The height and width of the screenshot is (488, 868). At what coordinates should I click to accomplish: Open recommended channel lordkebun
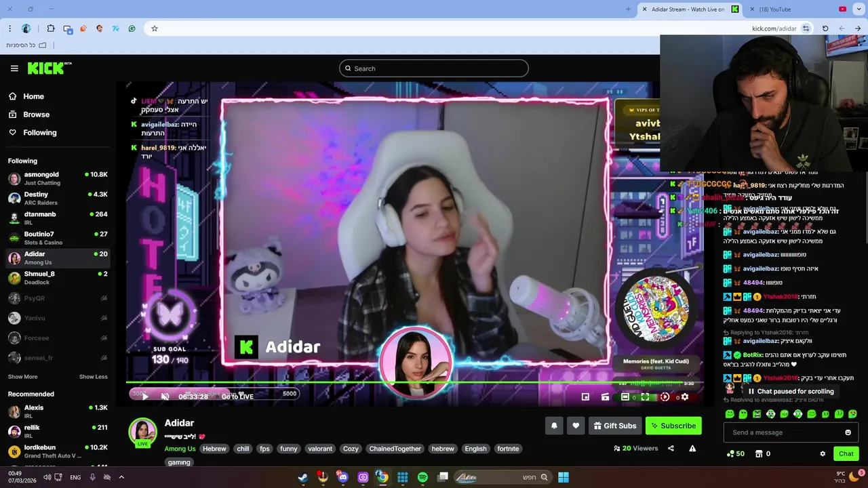click(x=58, y=451)
